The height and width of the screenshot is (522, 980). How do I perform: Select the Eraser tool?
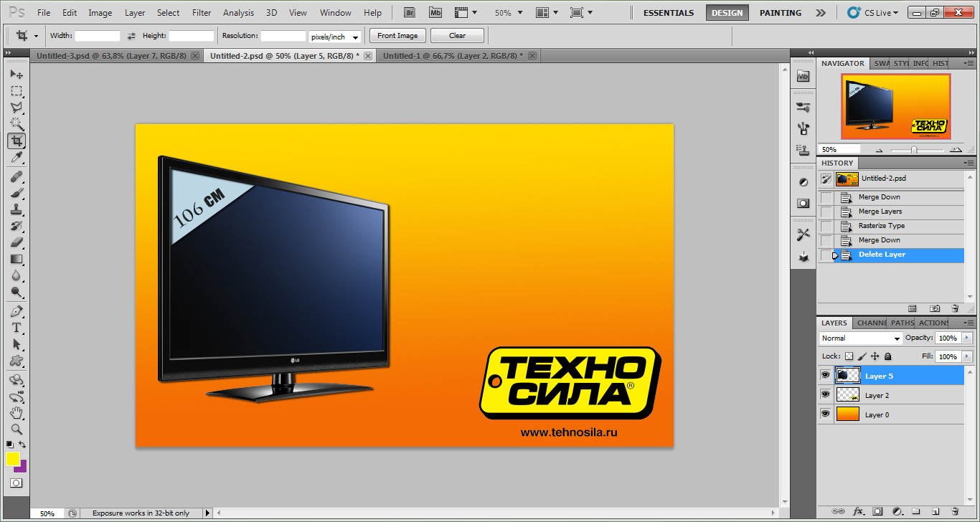click(x=16, y=242)
